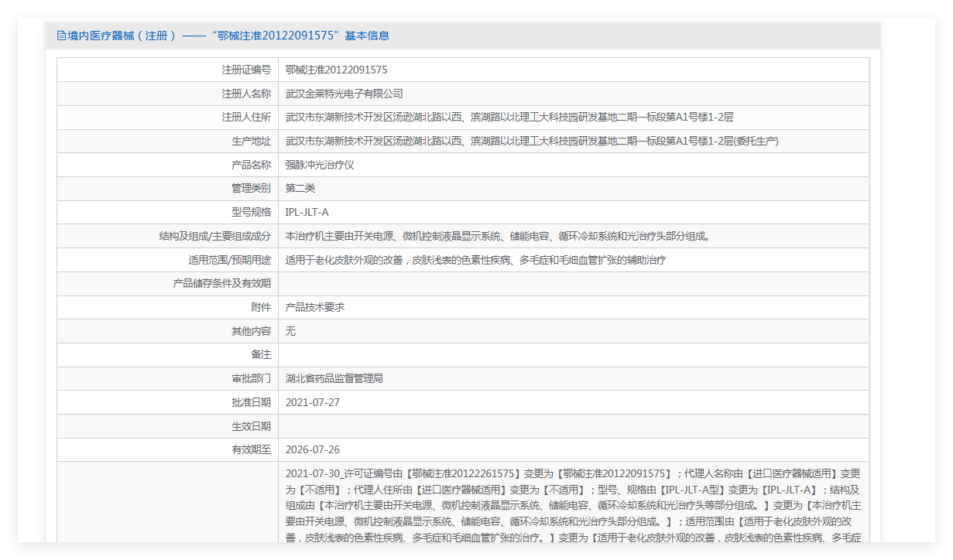Click the 生产地址 value ending in (委托生产)
This screenshot has height=560, width=953.
531,141
